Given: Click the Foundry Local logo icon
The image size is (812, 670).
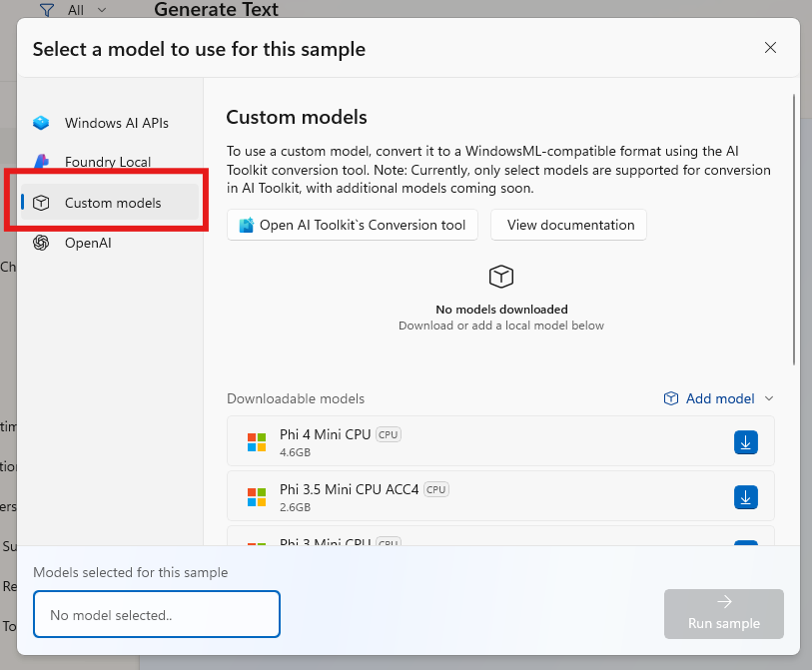Looking at the screenshot, I should click(40, 161).
